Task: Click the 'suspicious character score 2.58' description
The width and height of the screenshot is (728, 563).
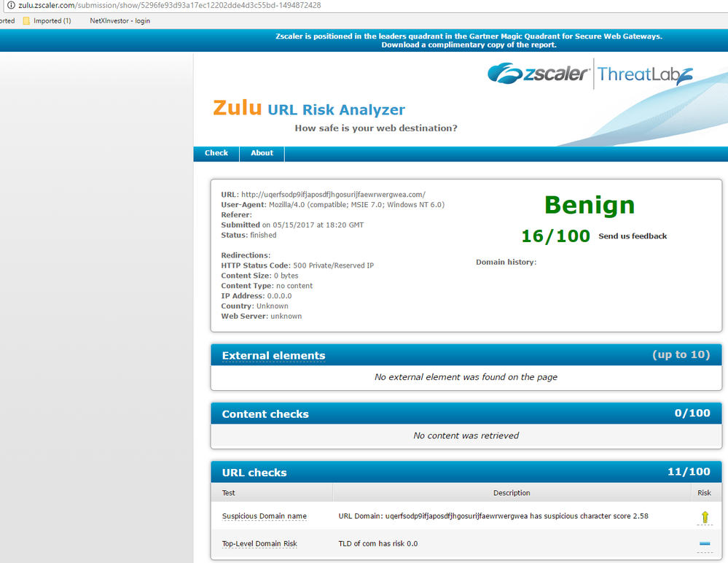Action: tap(493, 516)
